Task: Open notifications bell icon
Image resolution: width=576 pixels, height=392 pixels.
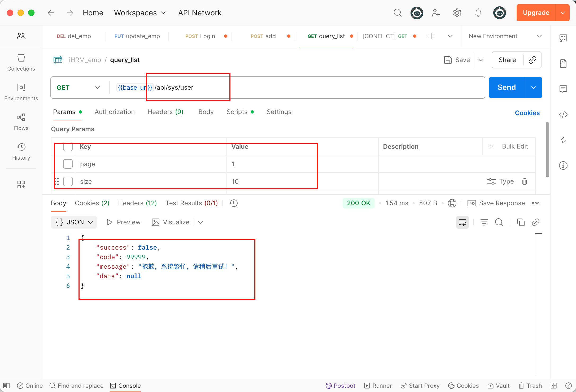Action: click(x=478, y=13)
